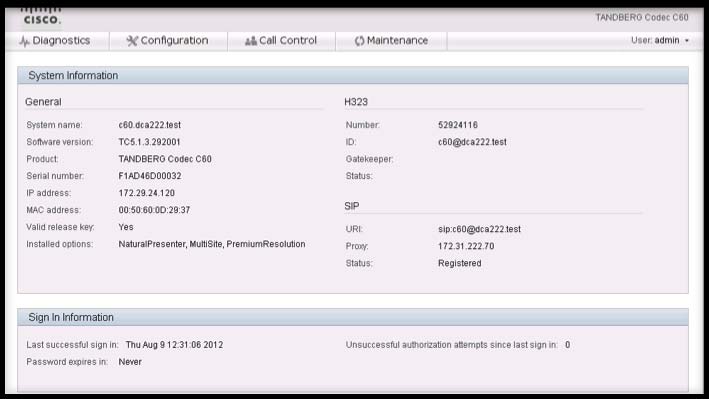Open the Call Control menu
This screenshot has height=399, width=709.
point(281,41)
